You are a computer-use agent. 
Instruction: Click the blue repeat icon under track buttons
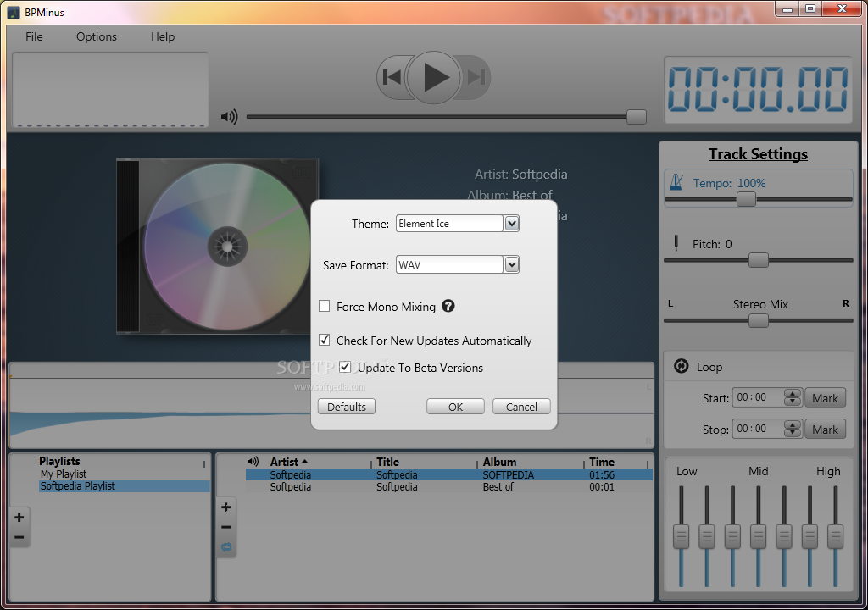(x=225, y=547)
